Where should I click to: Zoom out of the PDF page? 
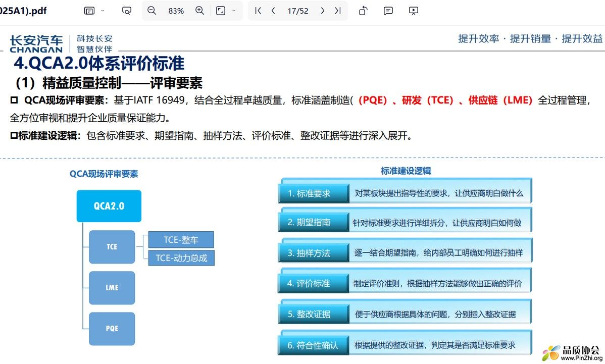point(152,11)
